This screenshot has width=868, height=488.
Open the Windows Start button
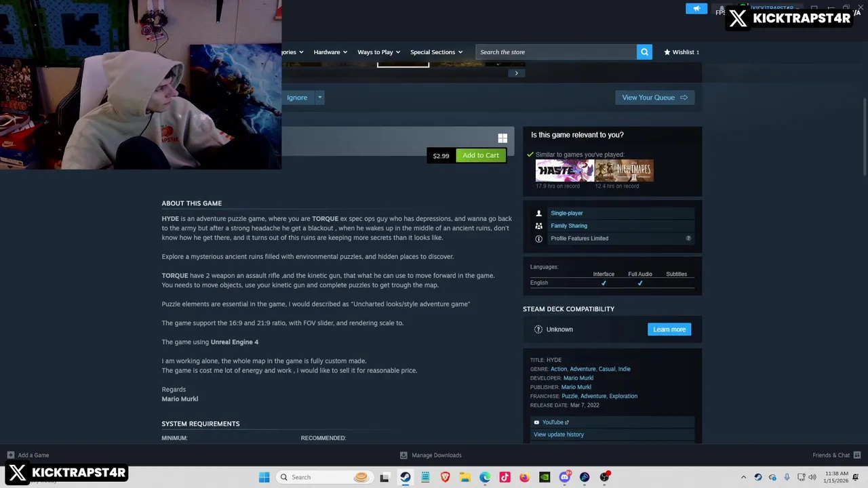tap(264, 477)
